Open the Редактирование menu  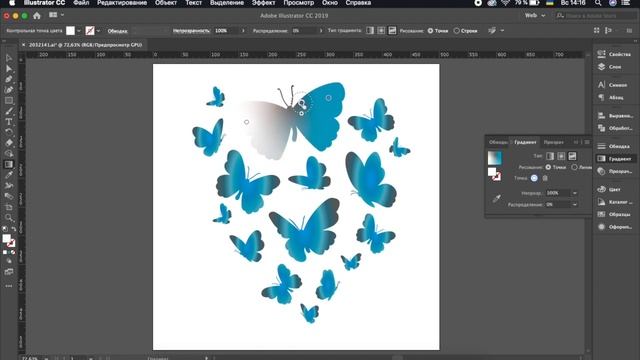(122, 3)
